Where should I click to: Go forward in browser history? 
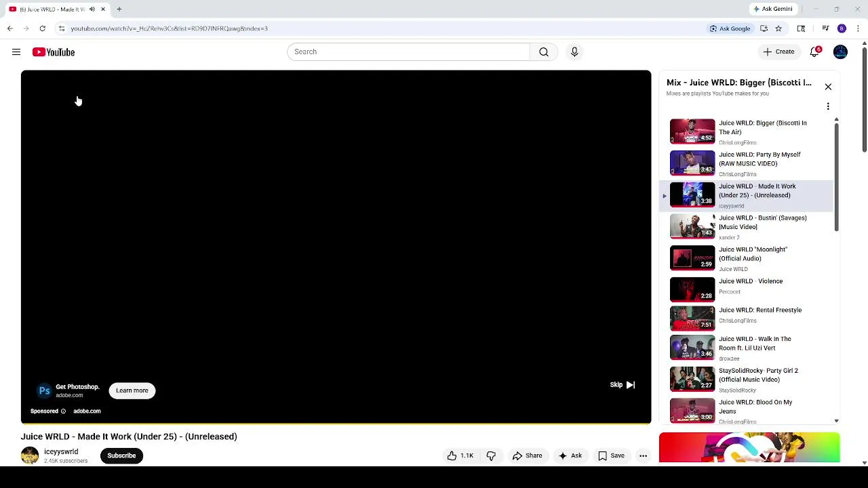26,28
